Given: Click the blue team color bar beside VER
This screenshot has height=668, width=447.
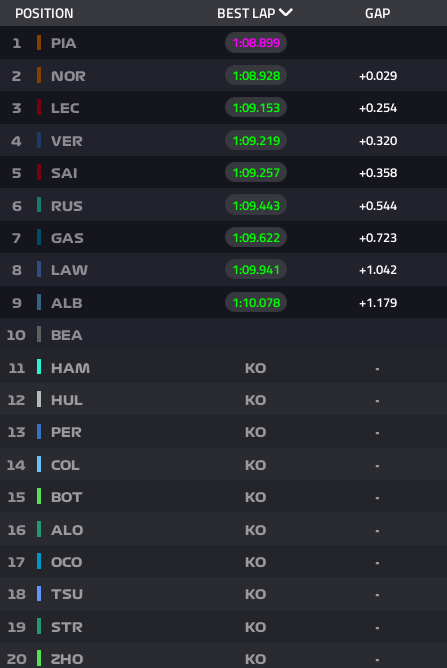Looking at the screenshot, I should pyautogui.click(x=39, y=140).
